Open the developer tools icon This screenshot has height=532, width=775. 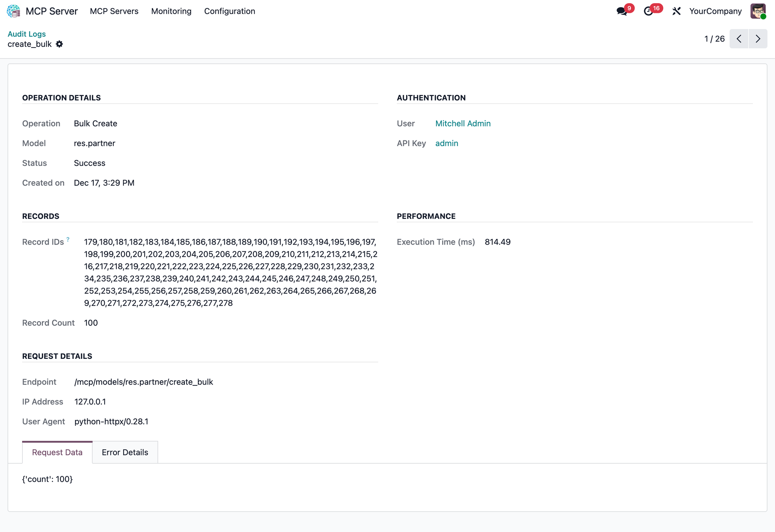[677, 11]
